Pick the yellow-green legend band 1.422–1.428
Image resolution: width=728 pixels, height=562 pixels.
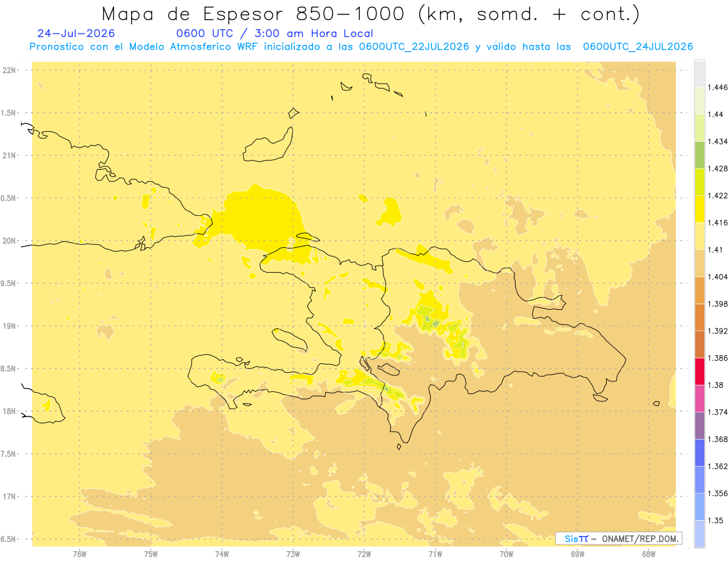[x=699, y=182]
